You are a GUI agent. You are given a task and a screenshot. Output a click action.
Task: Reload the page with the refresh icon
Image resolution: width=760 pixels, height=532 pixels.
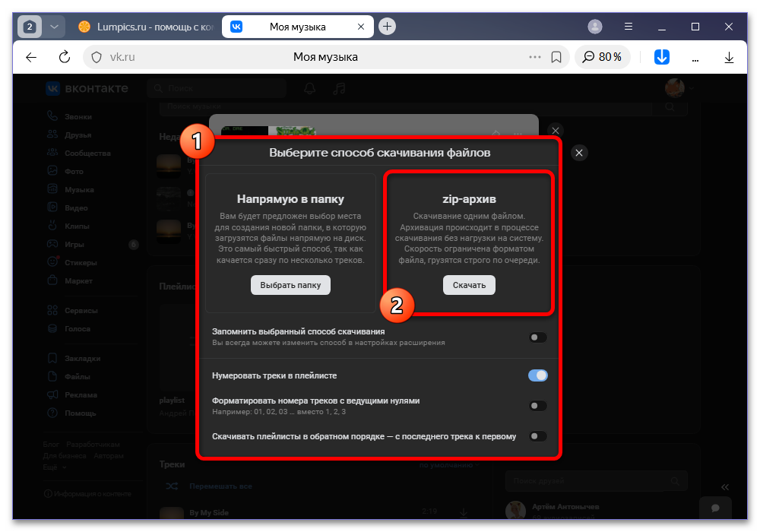64,57
